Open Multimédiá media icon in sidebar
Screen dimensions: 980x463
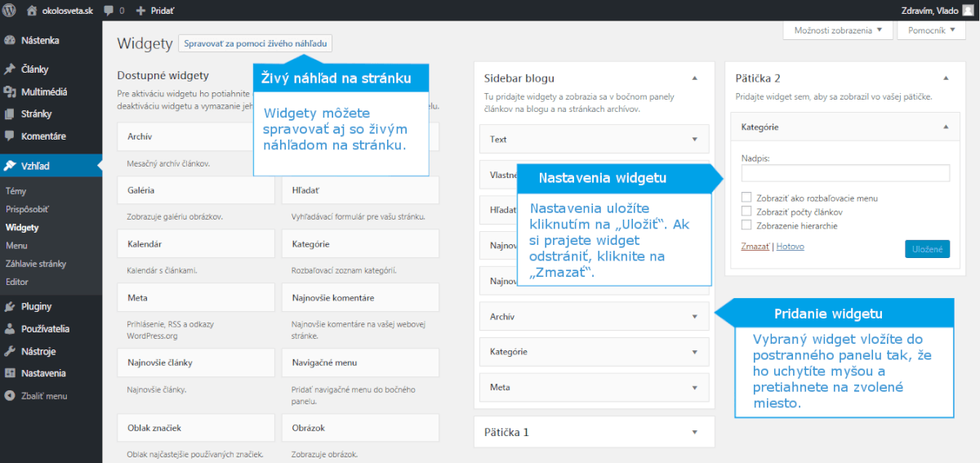point(10,92)
